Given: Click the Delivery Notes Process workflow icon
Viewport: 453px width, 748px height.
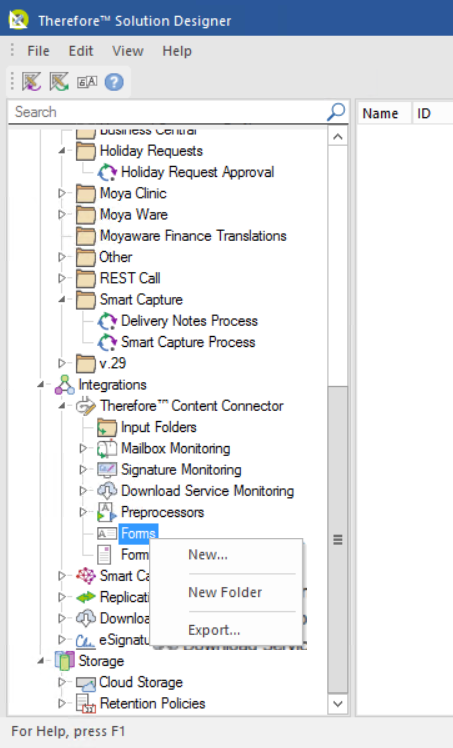Looking at the screenshot, I should click(x=107, y=321).
